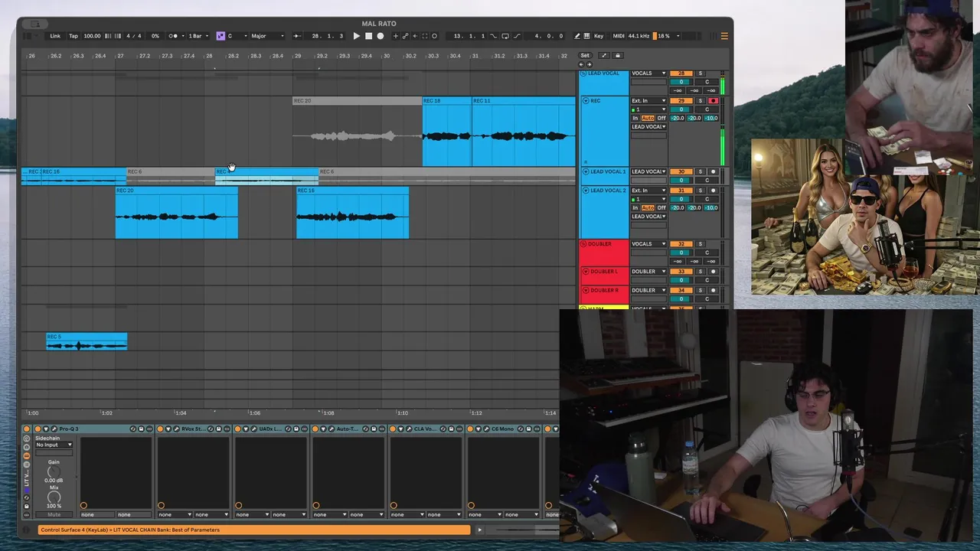Image resolution: width=980 pixels, height=551 pixels.
Task: Open the RVox plugin window wrench
Action: click(178, 429)
